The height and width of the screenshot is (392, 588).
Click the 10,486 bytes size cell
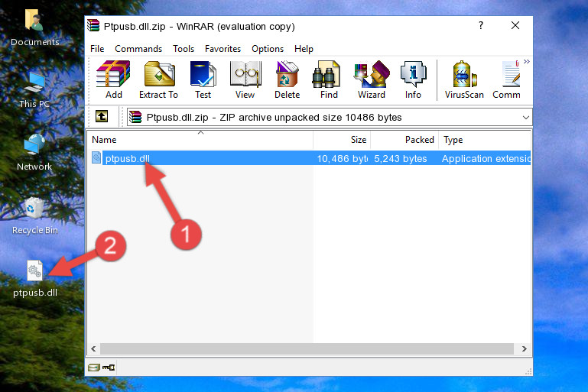(x=342, y=158)
